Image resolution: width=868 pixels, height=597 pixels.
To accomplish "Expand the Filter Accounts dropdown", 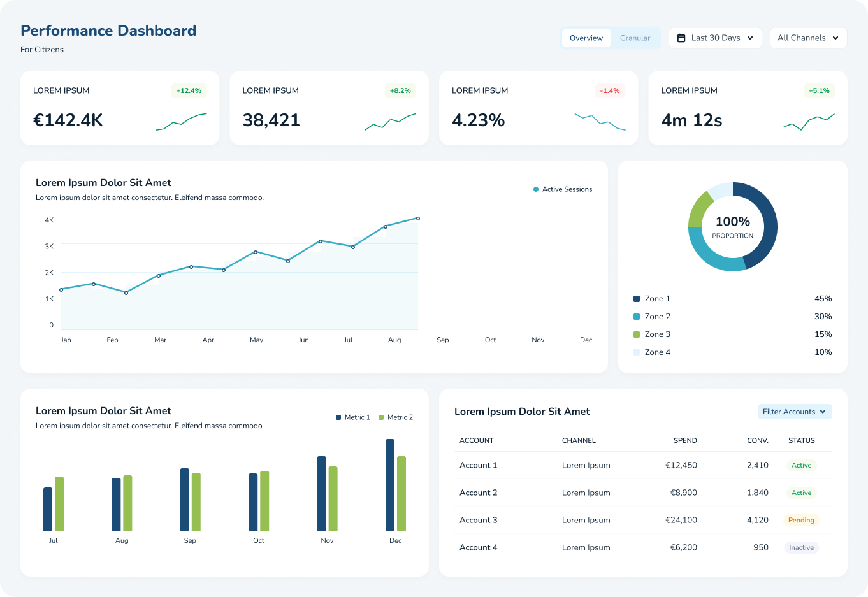I will tap(794, 412).
